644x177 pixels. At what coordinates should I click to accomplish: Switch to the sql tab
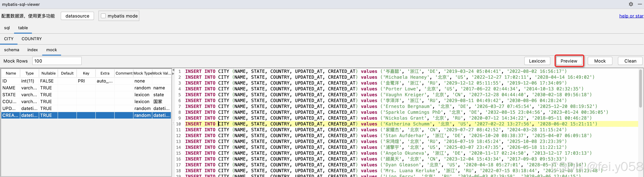click(x=7, y=28)
